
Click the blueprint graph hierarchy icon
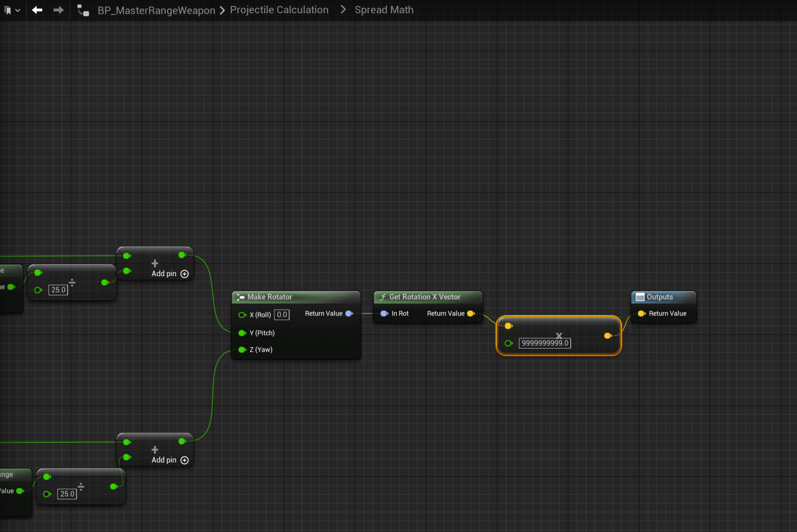click(83, 10)
